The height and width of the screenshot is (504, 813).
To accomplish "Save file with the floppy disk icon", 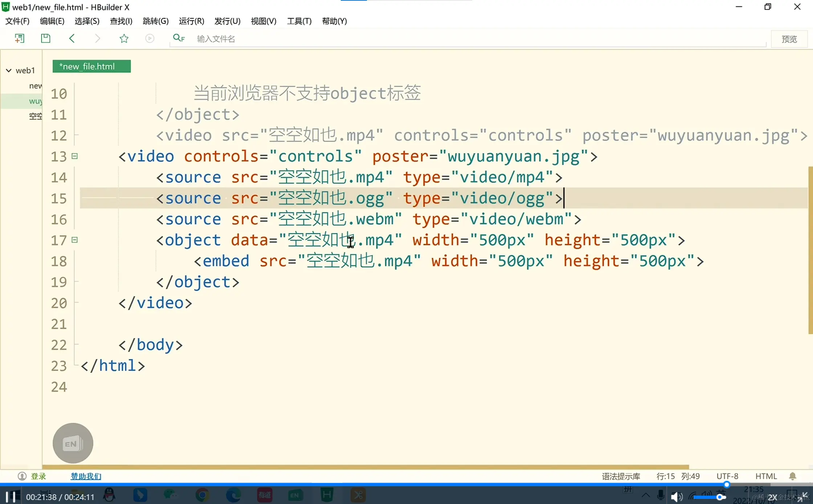I will (x=45, y=38).
